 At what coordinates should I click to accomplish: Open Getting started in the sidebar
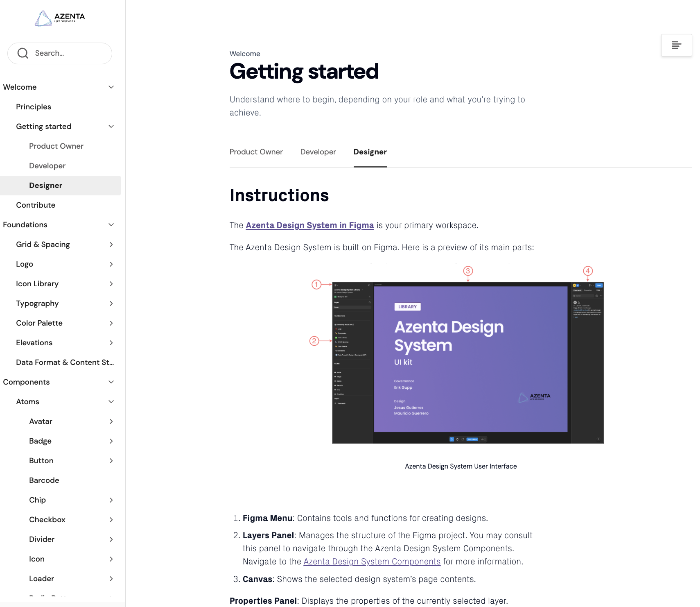[43, 127]
